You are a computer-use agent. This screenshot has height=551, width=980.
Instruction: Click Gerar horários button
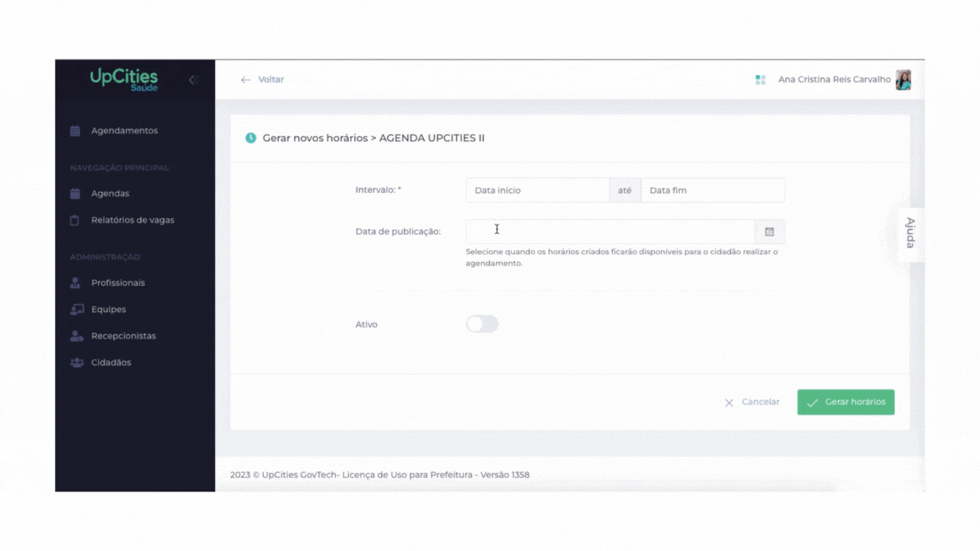(846, 402)
